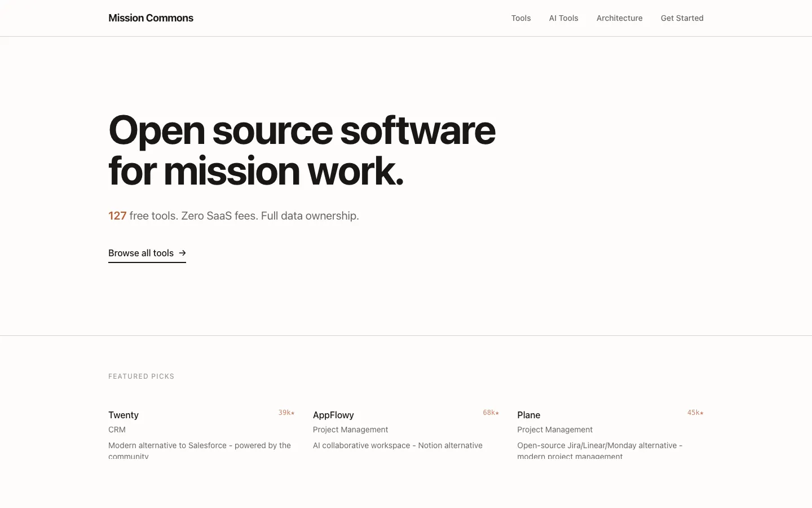Open the Tools menu item
The width and height of the screenshot is (812, 508).
(520, 18)
